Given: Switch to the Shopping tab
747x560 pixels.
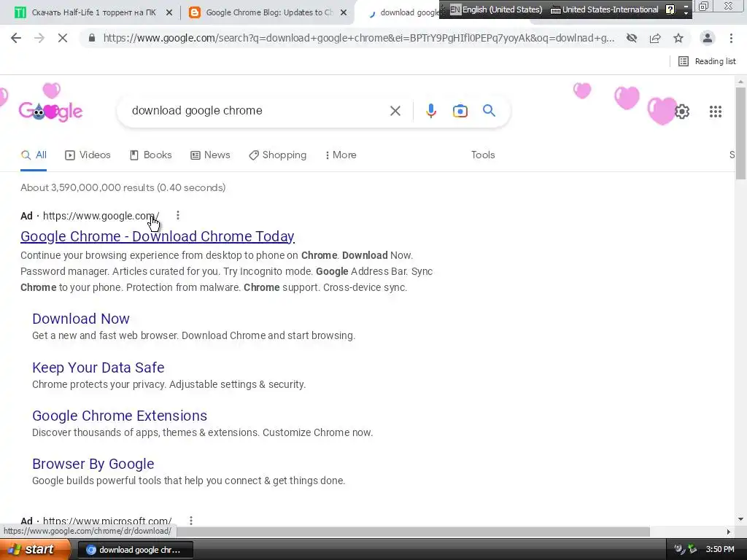Looking at the screenshot, I should click(x=278, y=155).
